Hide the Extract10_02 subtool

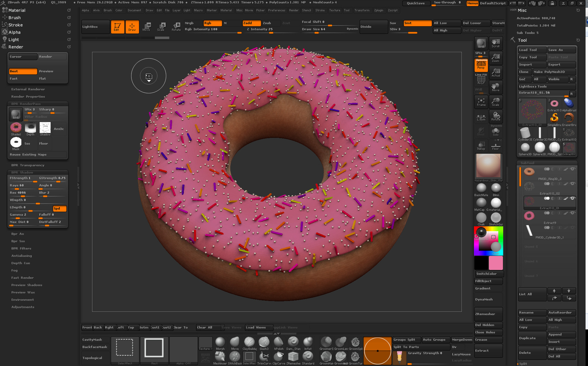tap(572, 184)
